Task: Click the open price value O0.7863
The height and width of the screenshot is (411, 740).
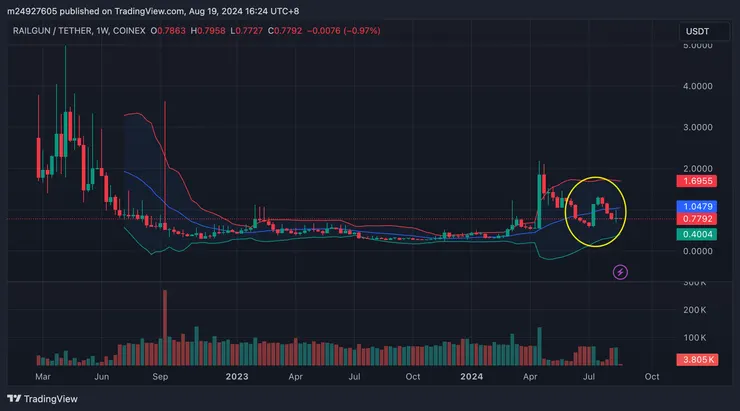Action: [168, 31]
